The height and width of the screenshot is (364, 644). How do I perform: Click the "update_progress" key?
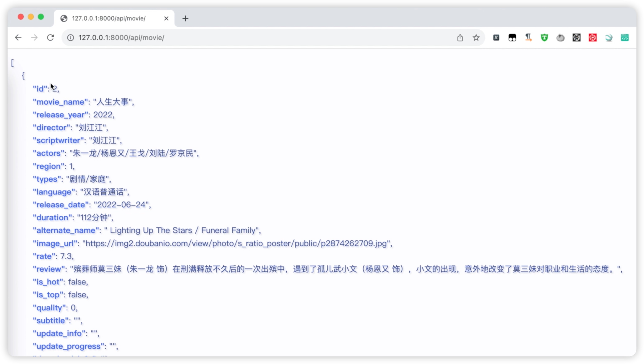pos(68,346)
